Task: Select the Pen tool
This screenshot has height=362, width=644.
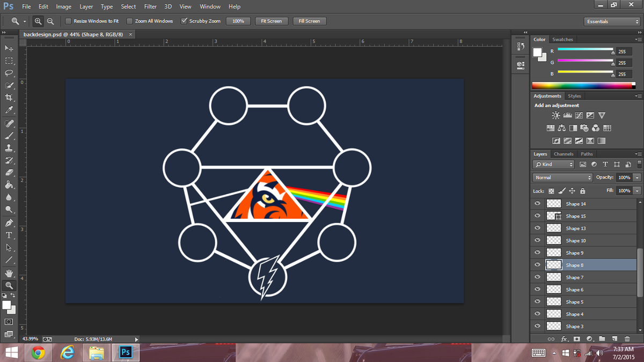Action: pyautogui.click(x=9, y=223)
